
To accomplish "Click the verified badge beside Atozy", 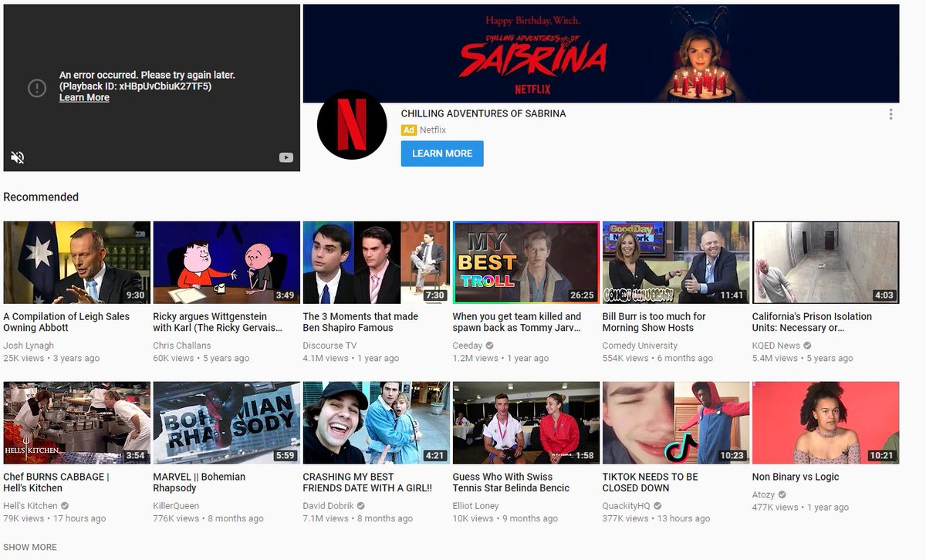I will point(782,495).
